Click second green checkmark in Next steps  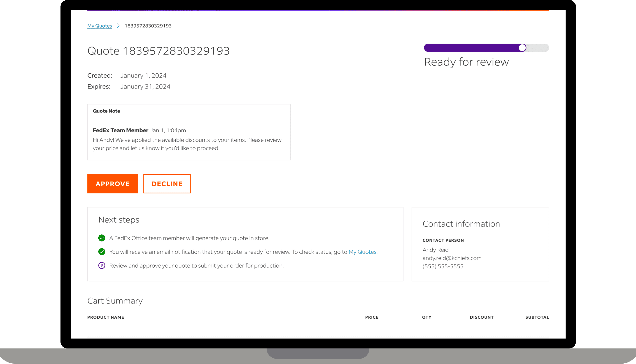click(x=102, y=252)
